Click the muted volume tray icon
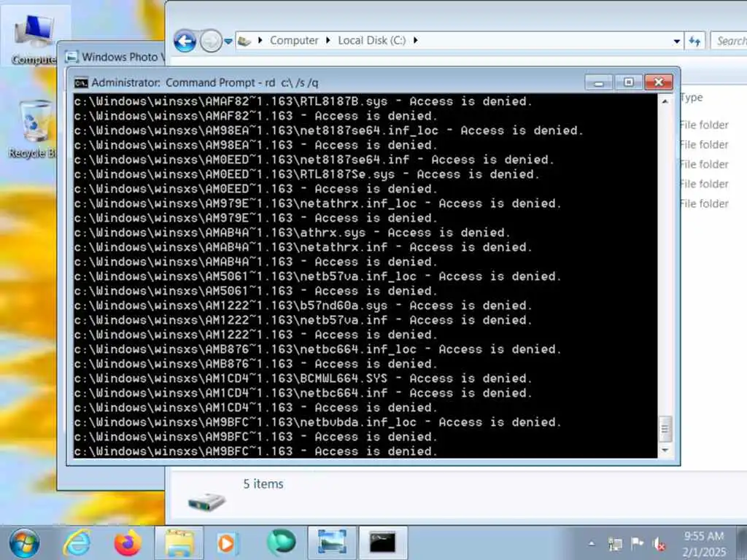The width and height of the screenshot is (747, 560). (x=659, y=543)
